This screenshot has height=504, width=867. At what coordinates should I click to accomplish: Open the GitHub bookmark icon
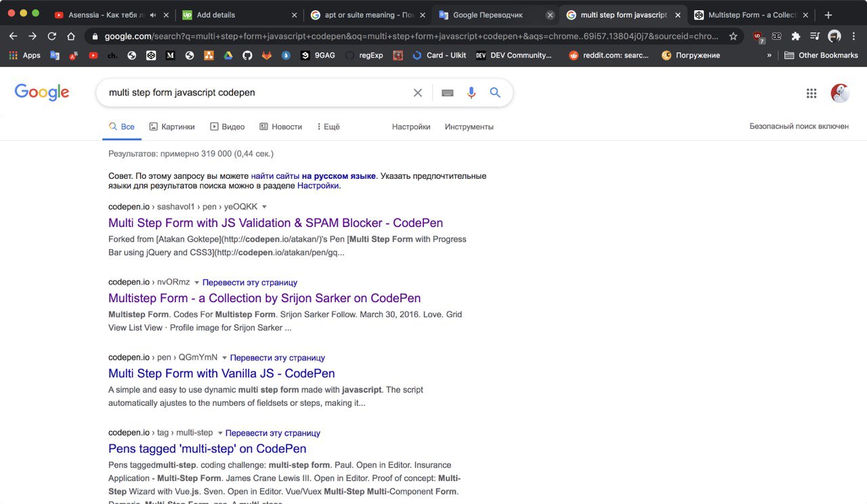pyautogui.click(x=247, y=56)
